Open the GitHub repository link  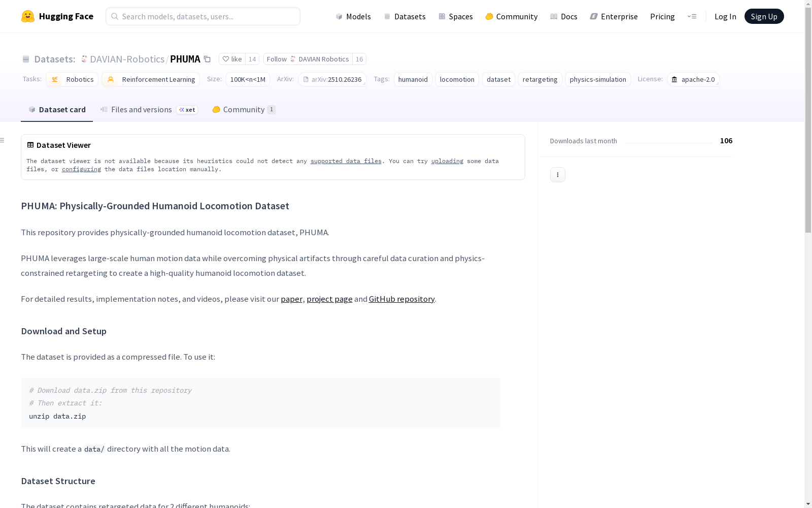(x=401, y=299)
